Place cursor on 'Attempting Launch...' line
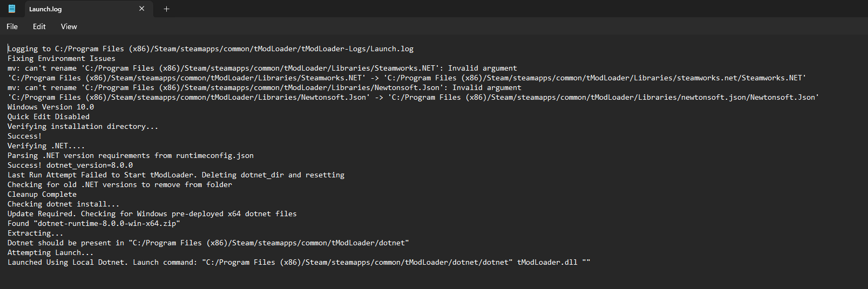The height and width of the screenshot is (289, 868). pos(50,253)
